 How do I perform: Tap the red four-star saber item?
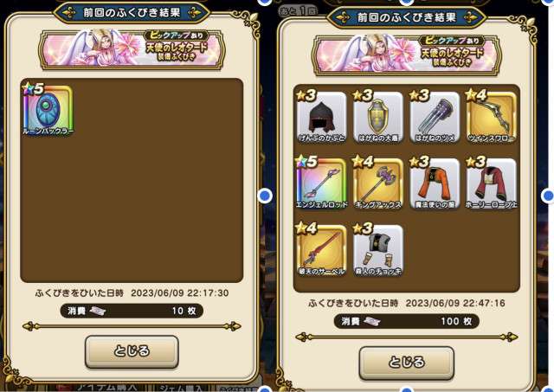pos(321,250)
